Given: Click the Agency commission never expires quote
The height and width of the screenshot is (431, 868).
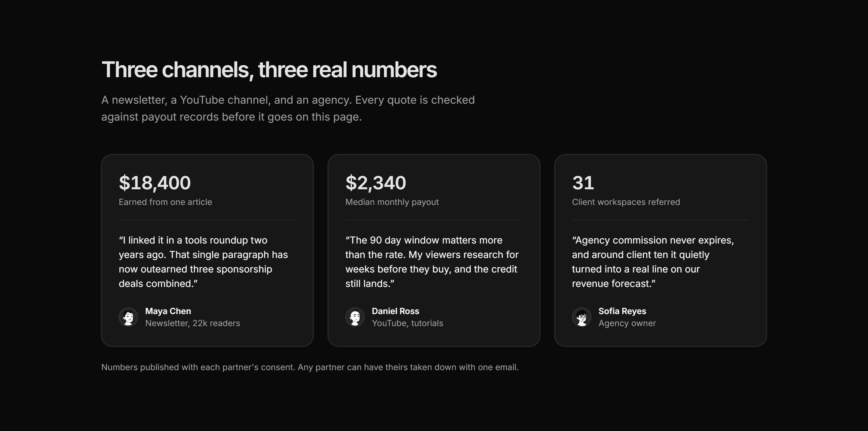Looking at the screenshot, I should pyautogui.click(x=653, y=262).
